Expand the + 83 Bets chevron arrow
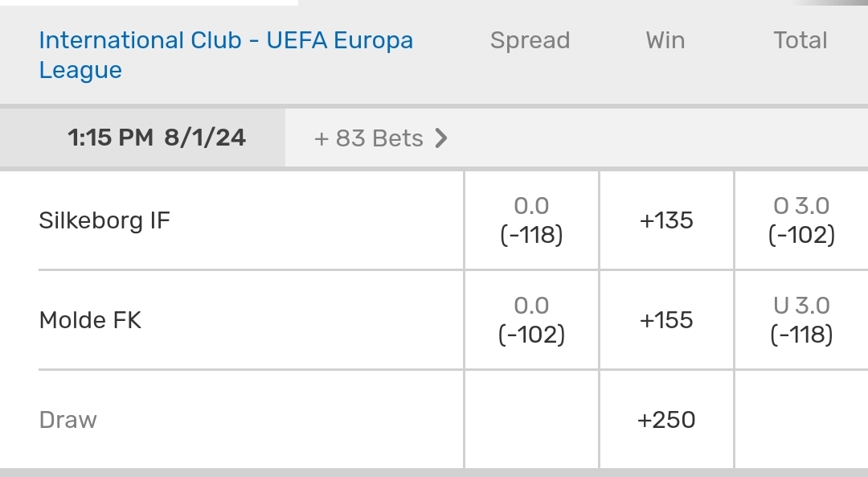The width and height of the screenshot is (868, 477). coord(440,138)
